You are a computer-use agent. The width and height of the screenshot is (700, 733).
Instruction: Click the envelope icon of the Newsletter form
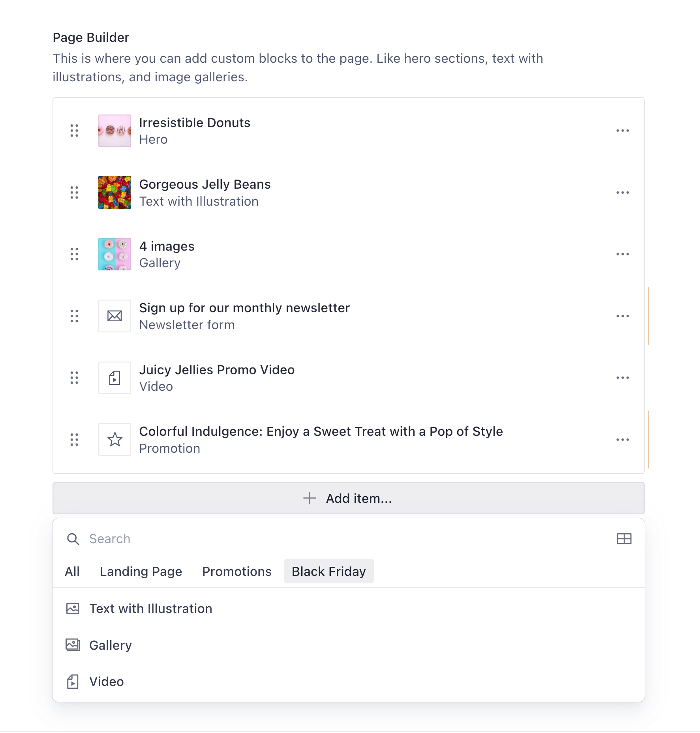coord(114,316)
